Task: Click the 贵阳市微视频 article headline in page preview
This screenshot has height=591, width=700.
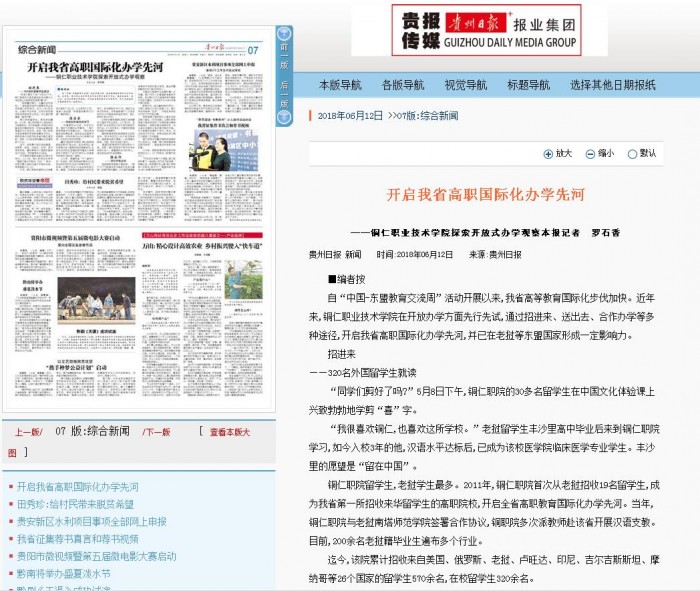Action: coord(75,238)
